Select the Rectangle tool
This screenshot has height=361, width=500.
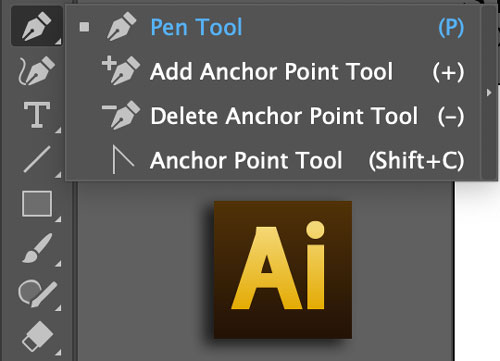tap(37, 204)
